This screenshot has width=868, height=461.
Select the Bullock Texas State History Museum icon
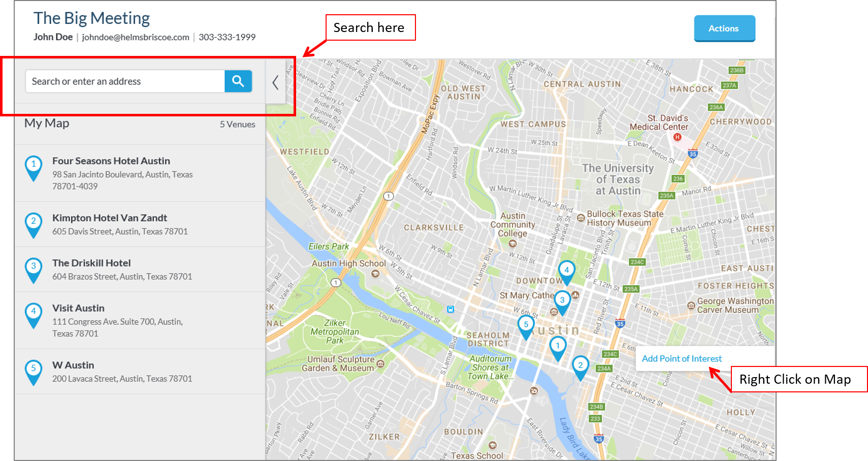click(x=581, y=218)
